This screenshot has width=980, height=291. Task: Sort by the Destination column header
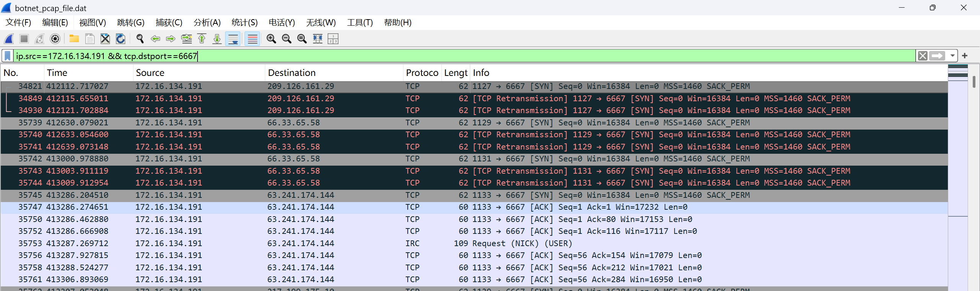[334, 73]
